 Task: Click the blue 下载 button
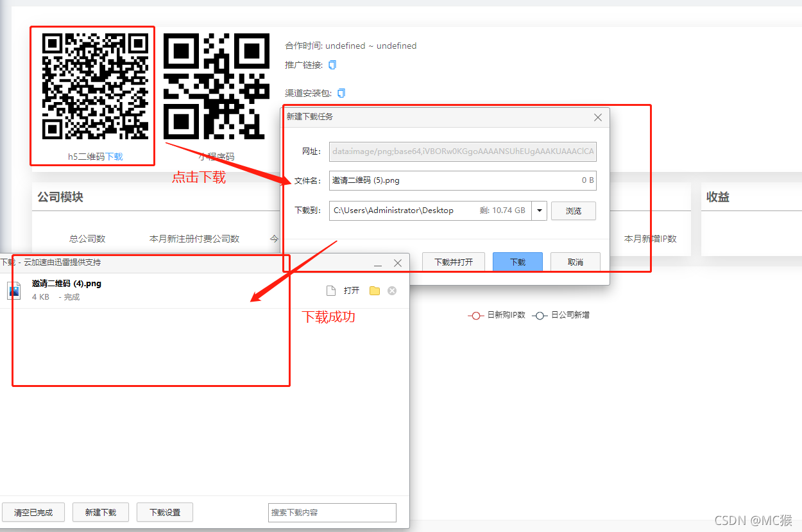(518, 262)
